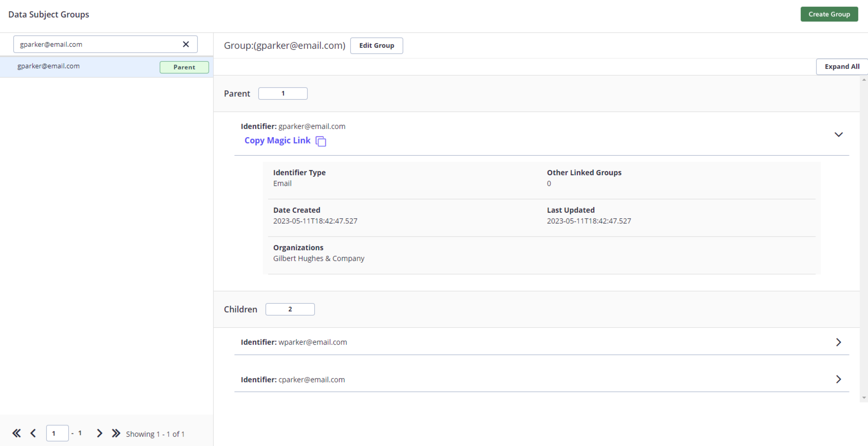This screenshot has height=446, width=868.
Task: Select gparker@email.com in the results list
Action: tap(49, 66)
